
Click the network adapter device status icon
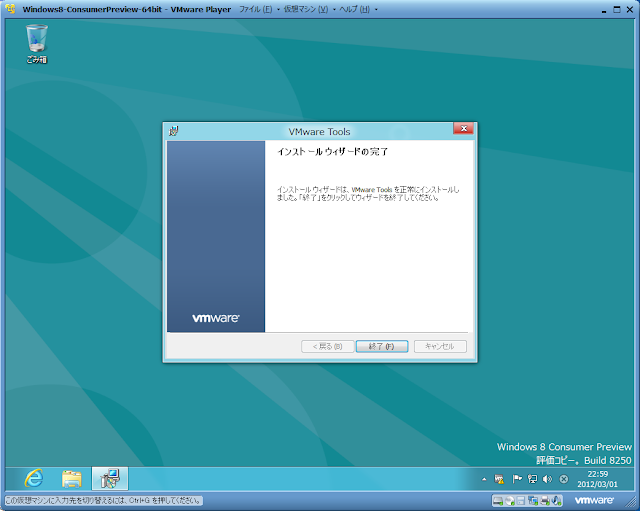533,500
